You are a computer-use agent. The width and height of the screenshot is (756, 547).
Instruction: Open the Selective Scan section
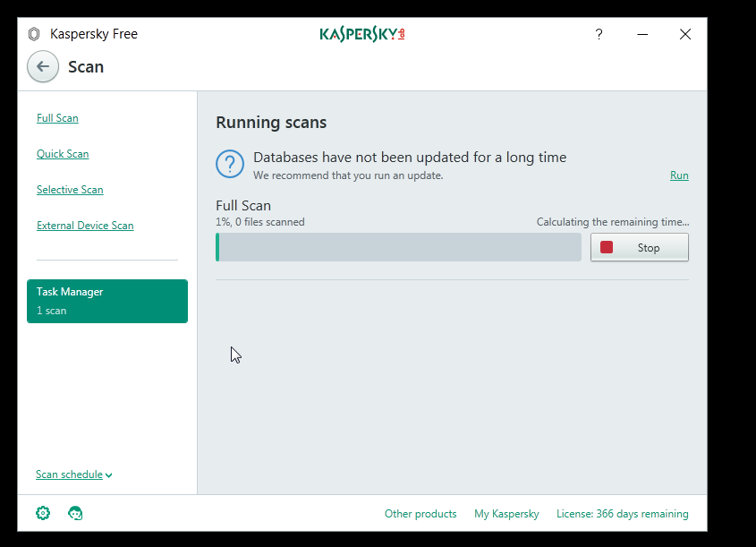click(70, 190)
